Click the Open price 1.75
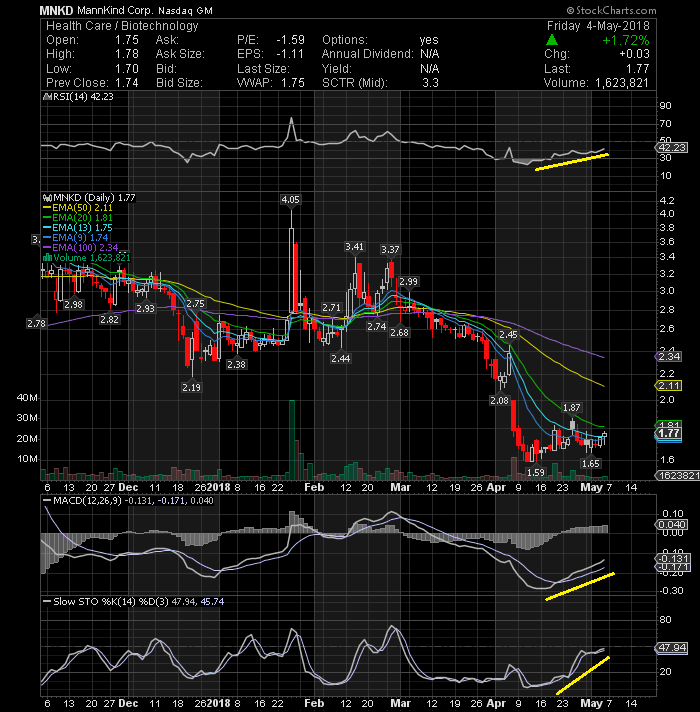 [x=127, y=40]
